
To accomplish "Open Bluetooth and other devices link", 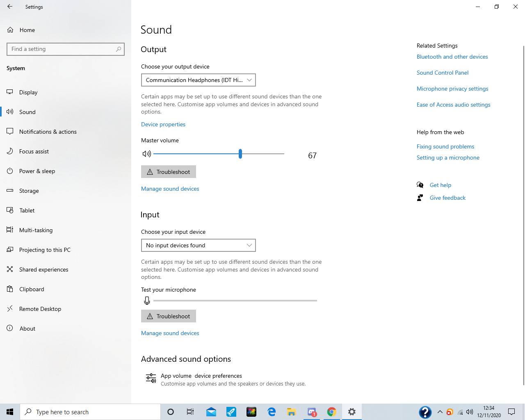I will tap(452, 57).
